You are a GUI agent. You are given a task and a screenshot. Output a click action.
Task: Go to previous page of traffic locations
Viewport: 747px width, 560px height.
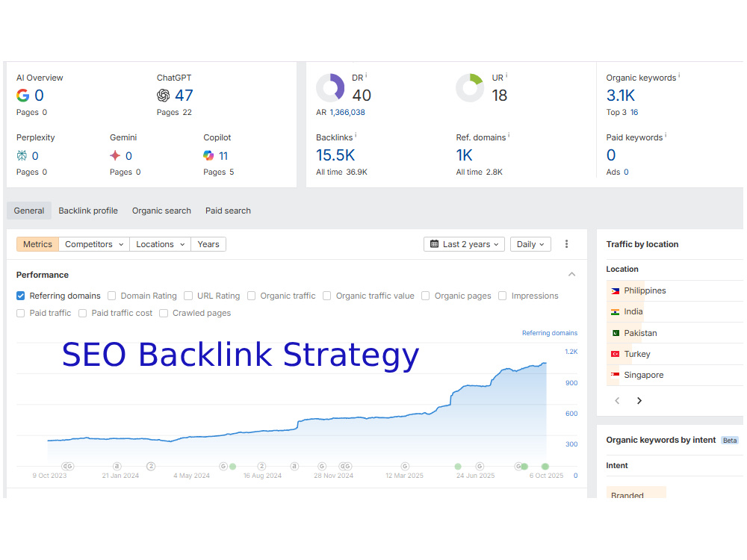[x=617, y=401]
